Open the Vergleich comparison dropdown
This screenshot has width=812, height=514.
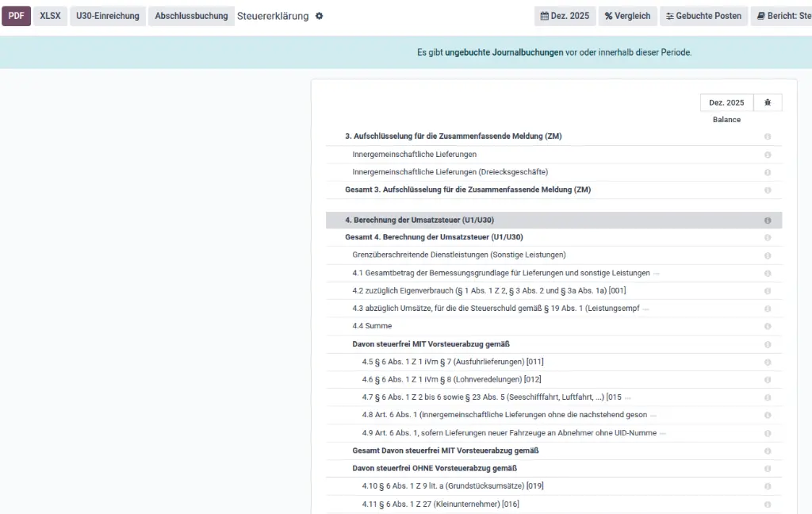(x=627, y=16)
